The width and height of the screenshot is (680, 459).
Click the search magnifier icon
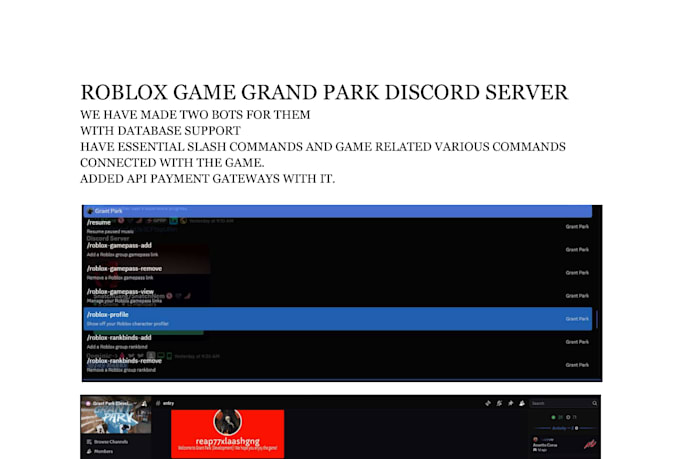[x=595, y=403]
